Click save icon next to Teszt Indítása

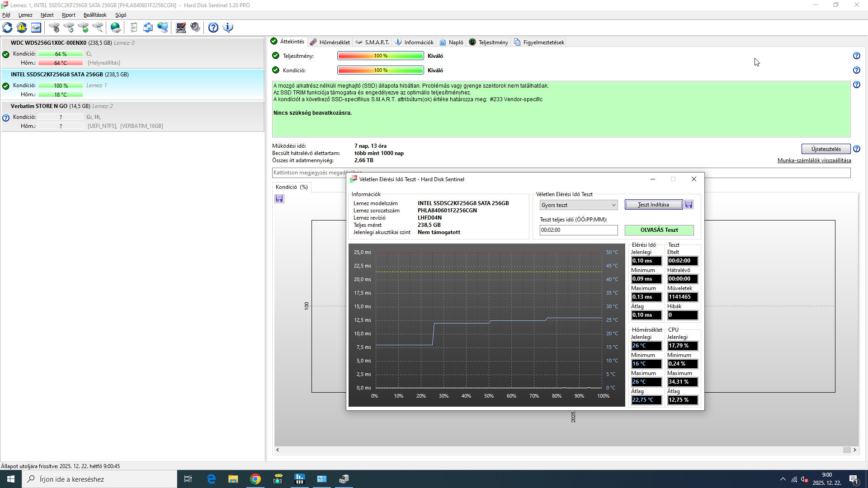click(689, 205)
